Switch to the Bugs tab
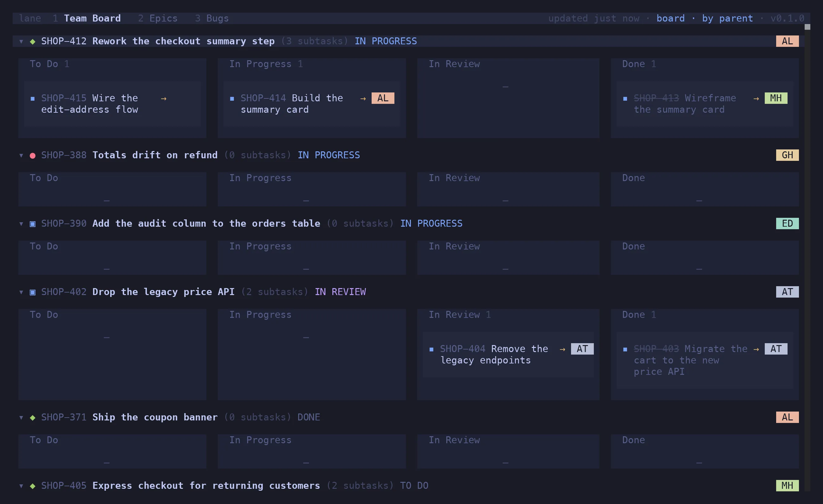This screenshot has height=504, width=823. tap(212, 18)
